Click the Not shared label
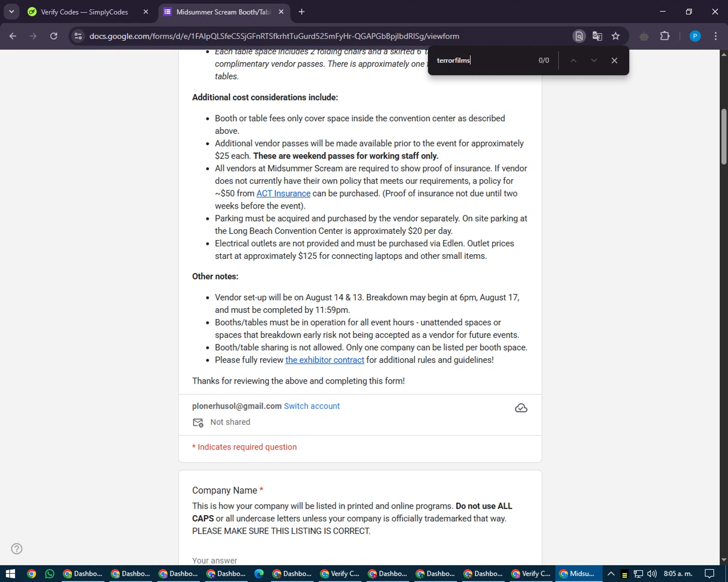The image size is (728, 582). point(230,422)
